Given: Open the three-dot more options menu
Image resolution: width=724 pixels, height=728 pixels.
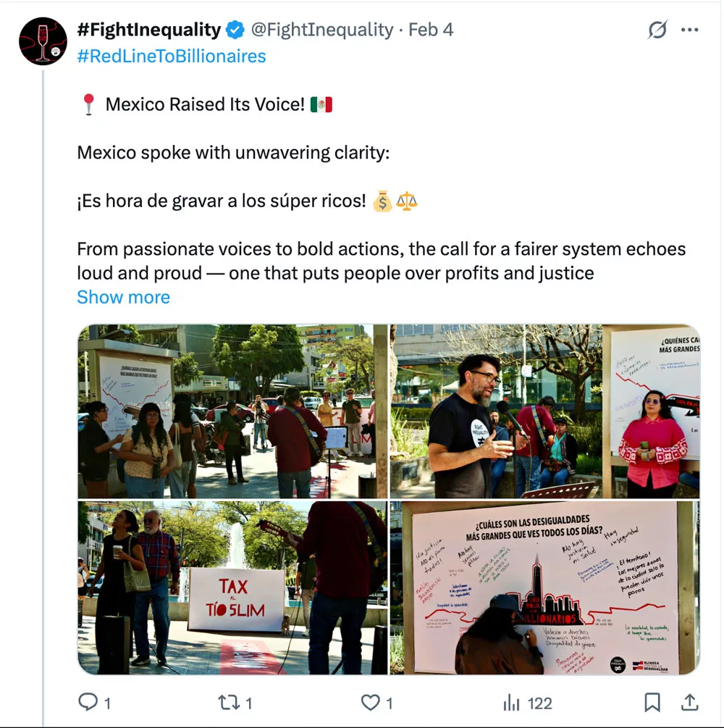Looking at the screenshot, I should [690, 30].
